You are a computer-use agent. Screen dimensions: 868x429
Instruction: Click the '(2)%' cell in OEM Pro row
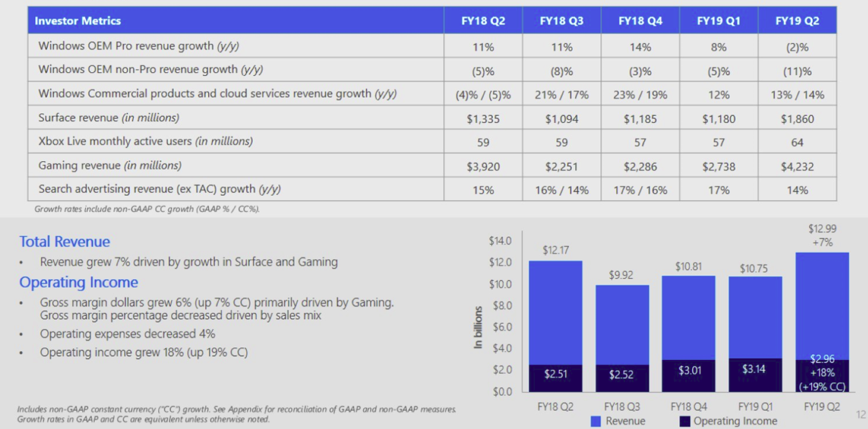coord(797,47)
